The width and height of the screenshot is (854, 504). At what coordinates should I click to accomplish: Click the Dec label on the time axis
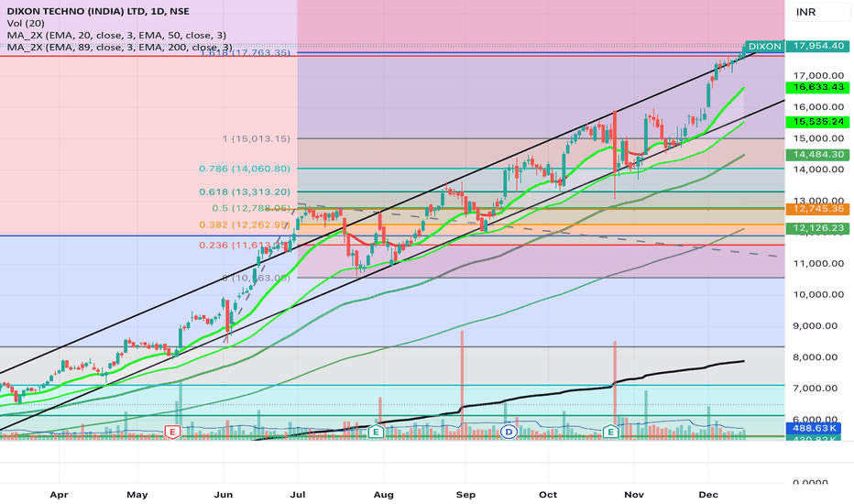click(x=708, y=495)
